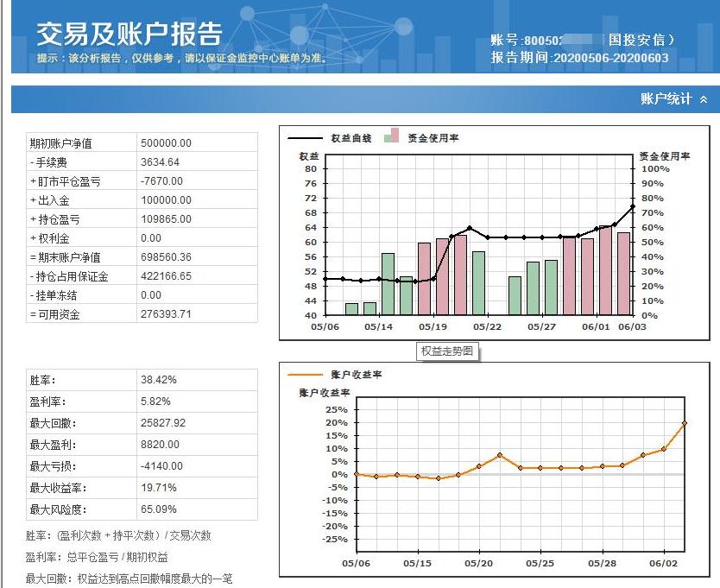Select the 期末账户净值 row
The width and height of the screenshot is (720, 588).
138,256
